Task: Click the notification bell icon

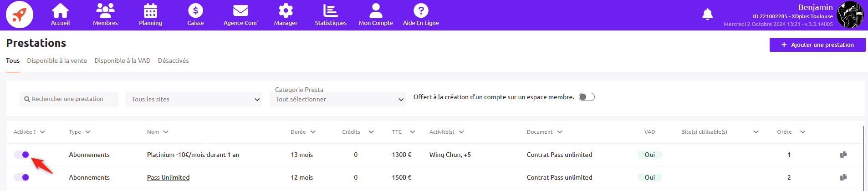Action: click(707, 15)
